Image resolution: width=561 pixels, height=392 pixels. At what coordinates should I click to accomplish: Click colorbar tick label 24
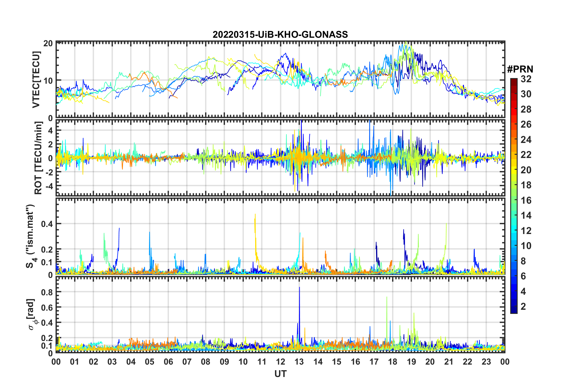[x=526, y=140]
